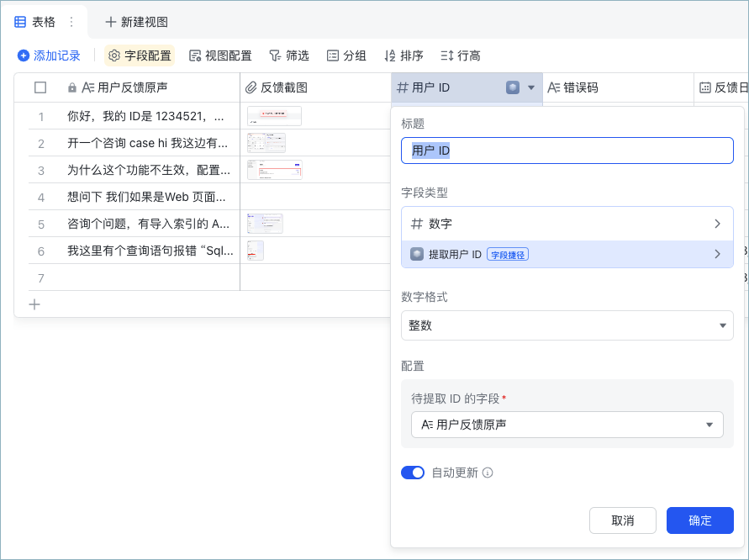Open the grouping tool
The width and height of the screenshot is (749, 560).
(x=333, y=55)
